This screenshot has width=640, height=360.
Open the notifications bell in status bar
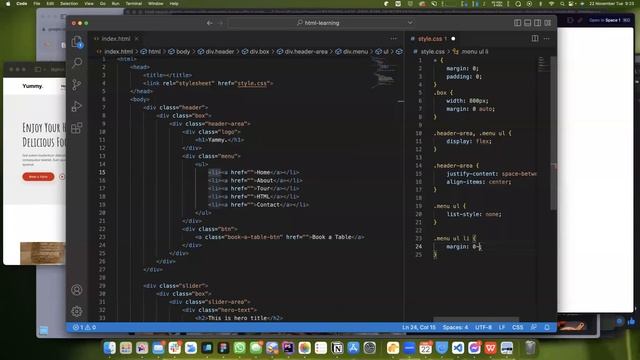(x=547, y=327)
